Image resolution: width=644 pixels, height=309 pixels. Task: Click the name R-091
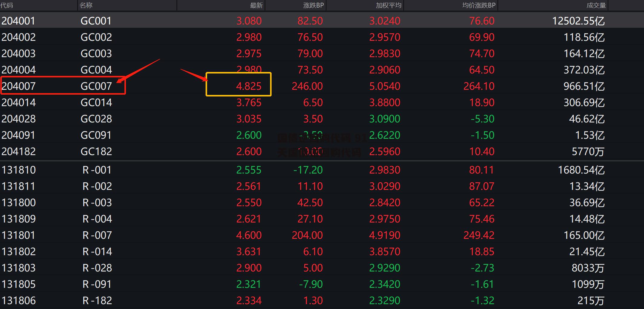pyautogui.click(x=97, y=284)
